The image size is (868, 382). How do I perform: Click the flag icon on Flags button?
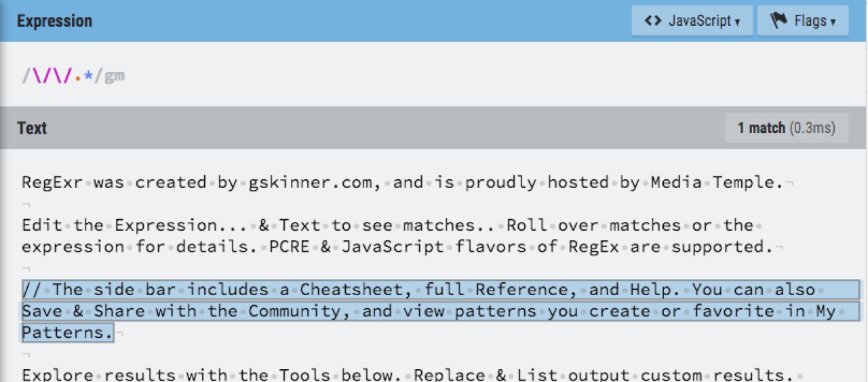(x=778, y=21)
